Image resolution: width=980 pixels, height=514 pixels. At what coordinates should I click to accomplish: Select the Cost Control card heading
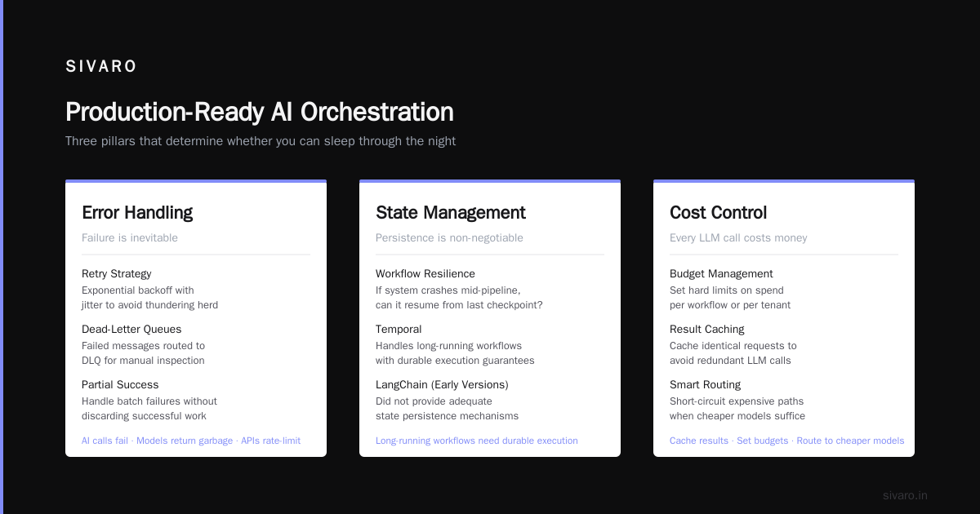718,213
